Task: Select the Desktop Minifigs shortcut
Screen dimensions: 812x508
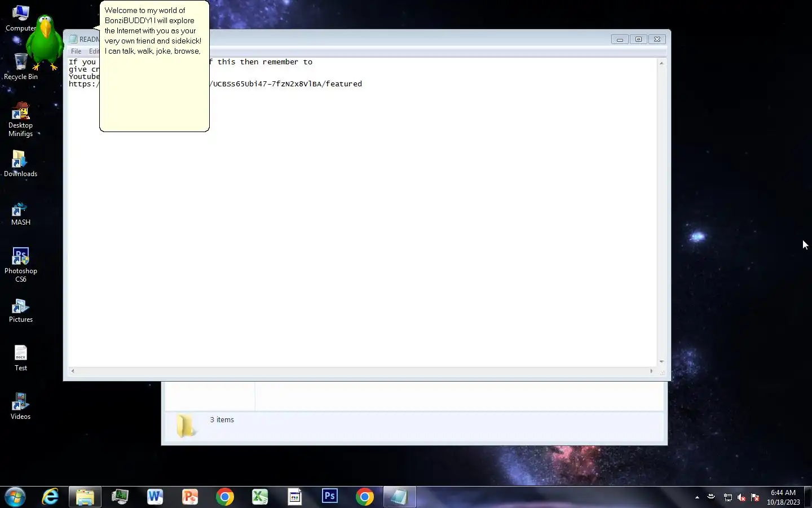Action: click(x=21, y=120)
